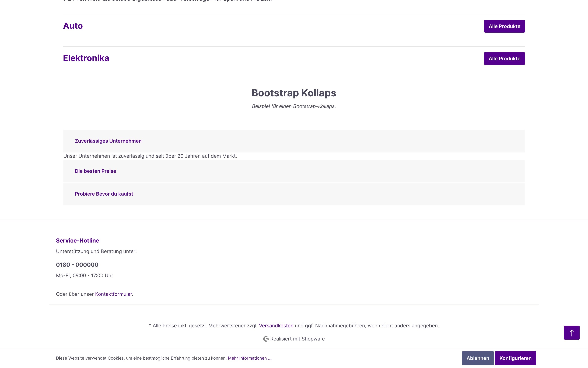Click the text Unser Unternehmen ist zuverlässig
The height and width of the screenshot is (368, 588).
[x=150, y=156]
